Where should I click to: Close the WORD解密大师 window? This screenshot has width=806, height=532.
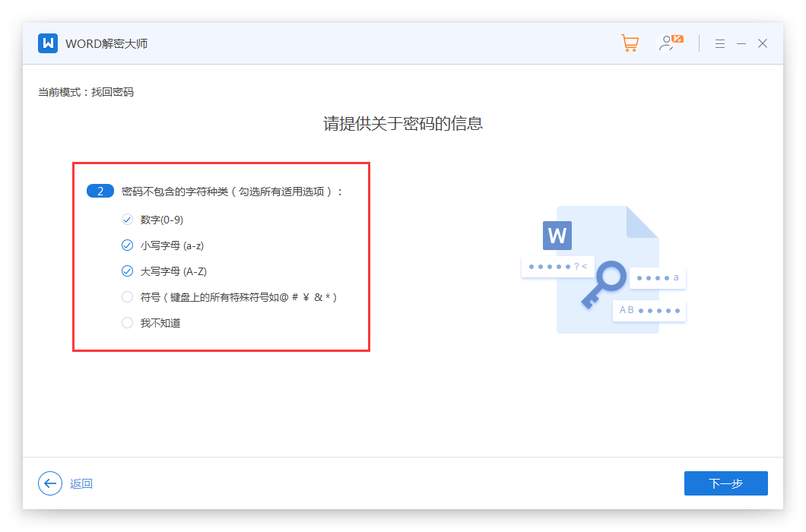tap(763, 43)
